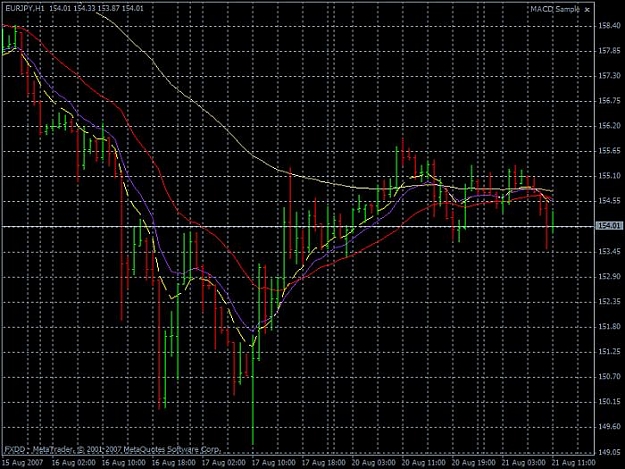Click the 156.20 price axis label
Image resolution: width=625 pixels, height=469 pixels.
click(x=610, y=126)
